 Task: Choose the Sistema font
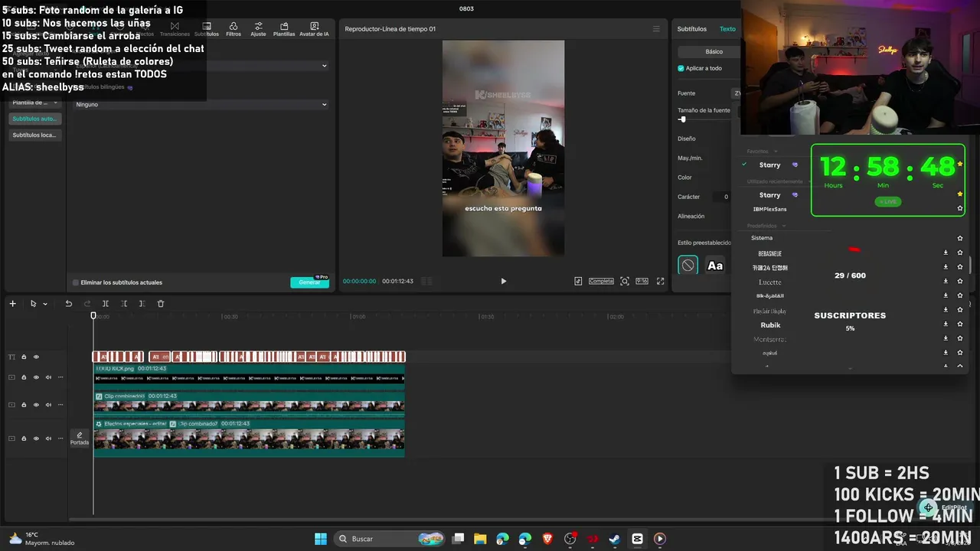pyautogui.click(x=762, y=238)
